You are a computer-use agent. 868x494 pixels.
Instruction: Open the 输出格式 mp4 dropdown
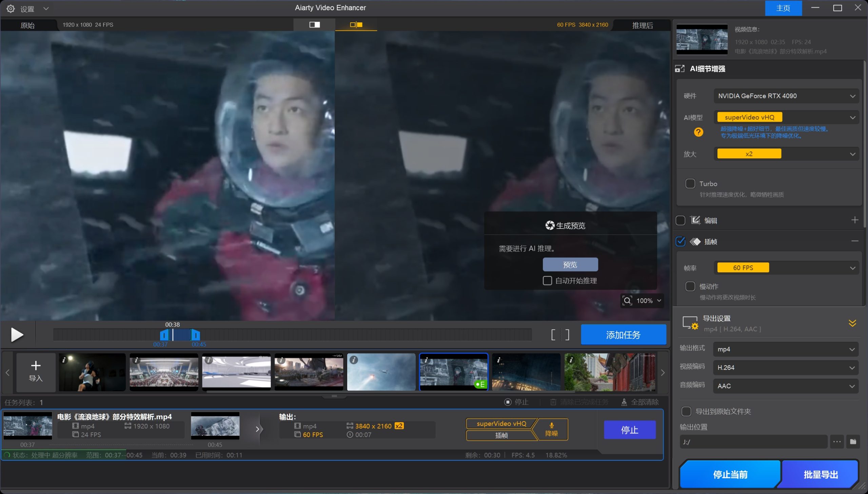786,349
